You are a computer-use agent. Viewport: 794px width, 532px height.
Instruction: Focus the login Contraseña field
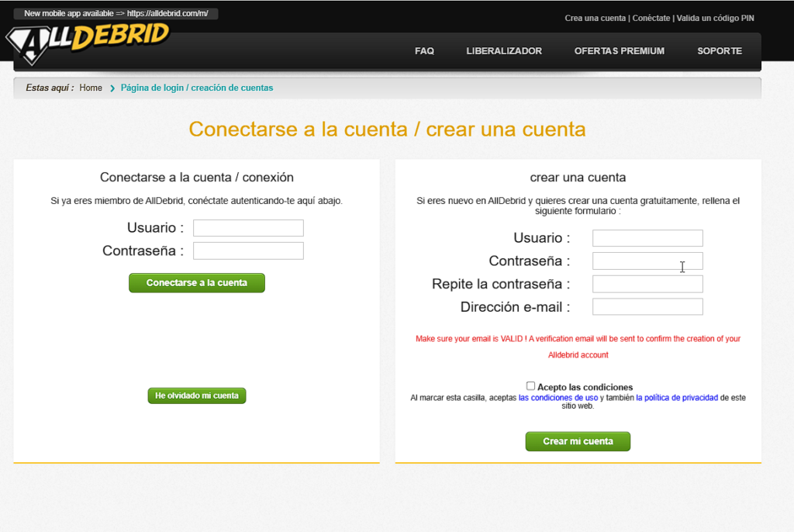click(x=248, y=250)
